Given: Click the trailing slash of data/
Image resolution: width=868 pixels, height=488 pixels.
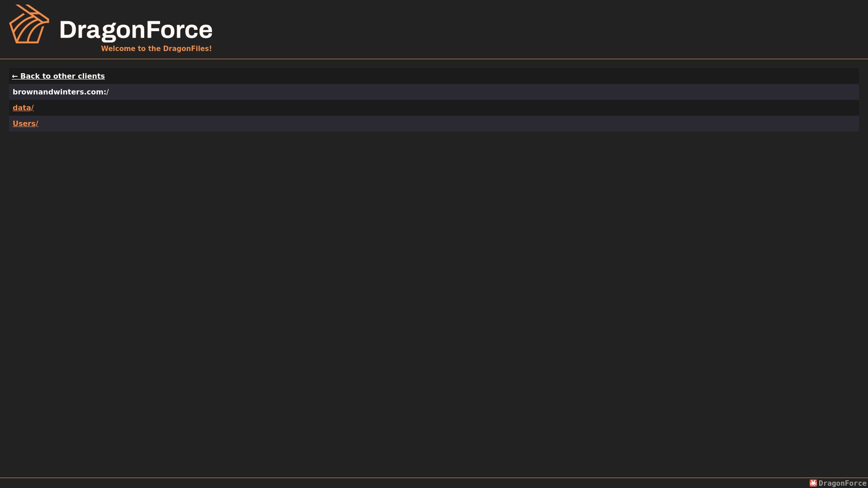Looking at the screenshot, I should 33,108.
